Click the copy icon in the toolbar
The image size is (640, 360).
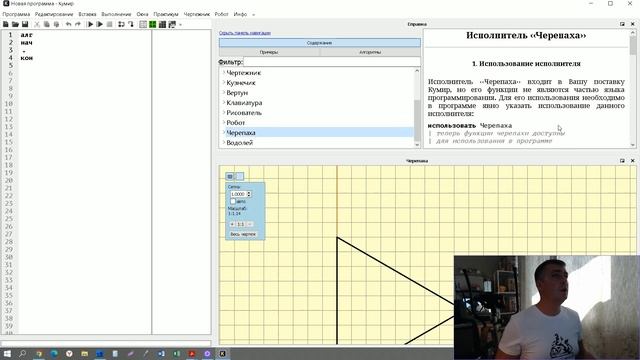47,24
